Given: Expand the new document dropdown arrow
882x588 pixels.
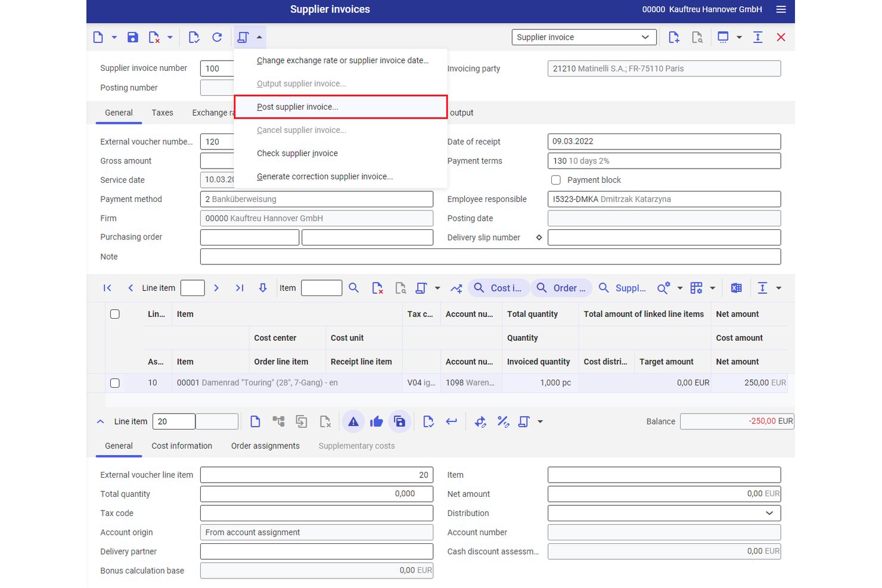Looking at the screenshot, I should point(114,38).
